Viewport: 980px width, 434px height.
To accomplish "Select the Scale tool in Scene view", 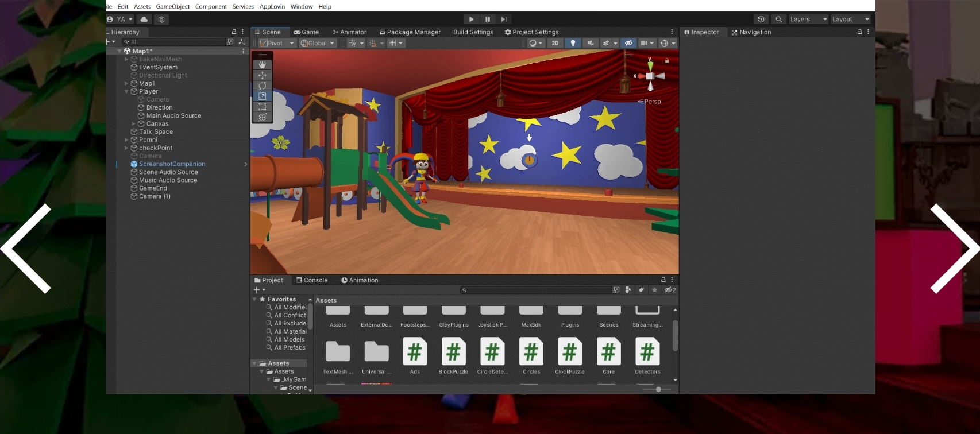I will (263, 96).
